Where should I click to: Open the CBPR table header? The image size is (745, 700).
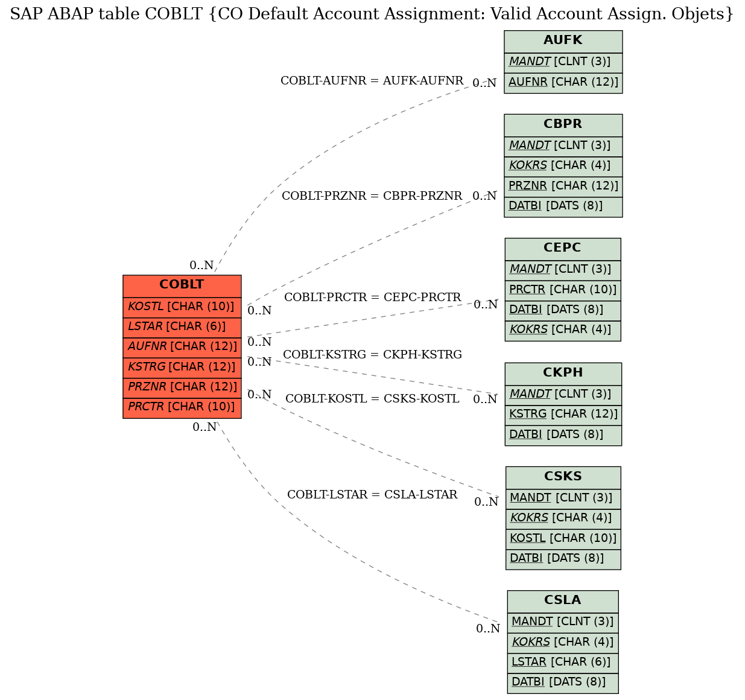(x=563, y=125)
